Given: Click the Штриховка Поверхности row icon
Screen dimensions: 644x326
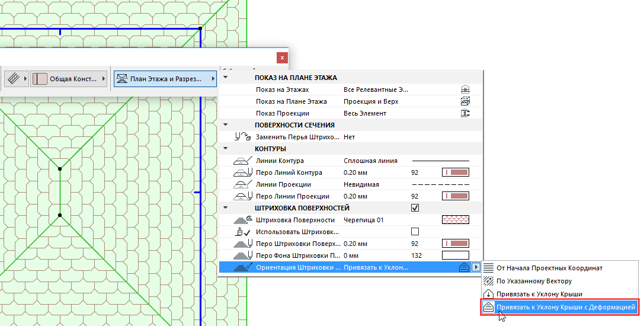Looking at the screenshot, I should 243,220.
